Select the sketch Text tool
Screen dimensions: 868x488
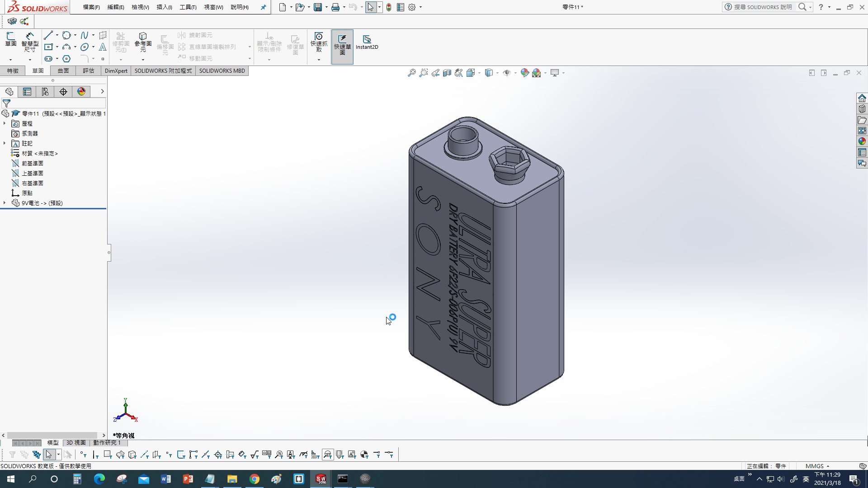click(x=103, y=47)
